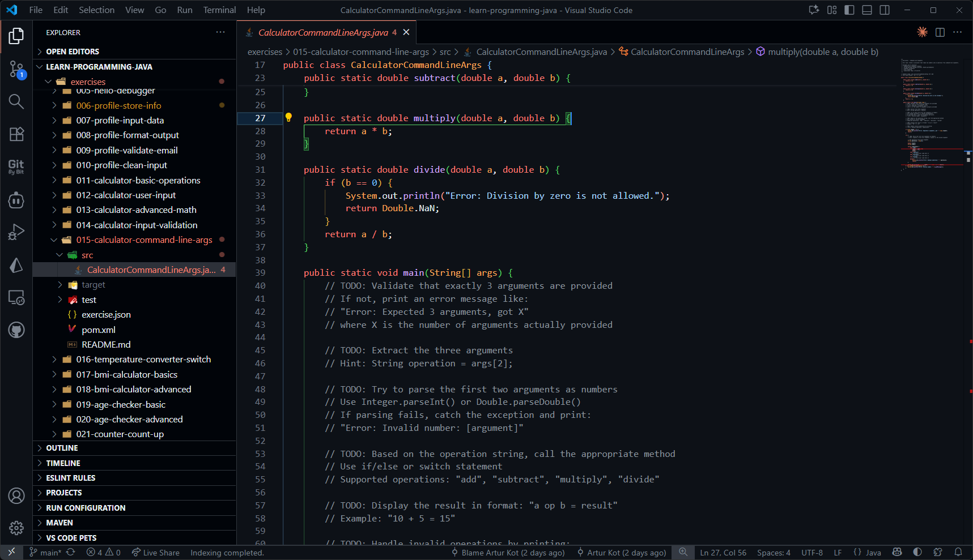Open the Extensions view
Screen dimensions: 973x560
click(x=16, y=134)
